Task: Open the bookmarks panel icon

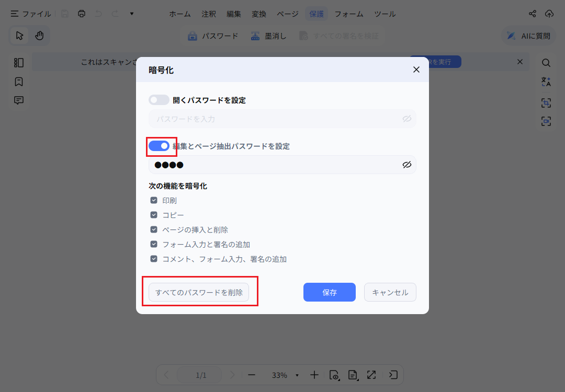Action: pos(19,82)
